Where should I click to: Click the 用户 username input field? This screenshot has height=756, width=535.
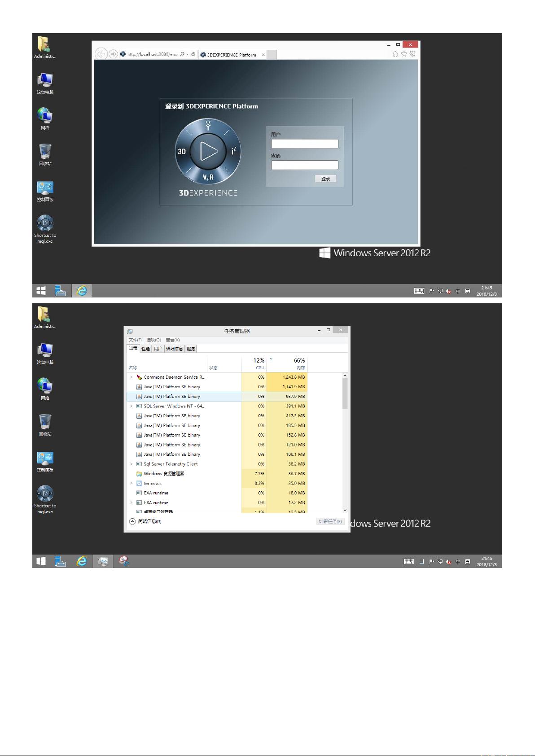(x=305, y=144)
